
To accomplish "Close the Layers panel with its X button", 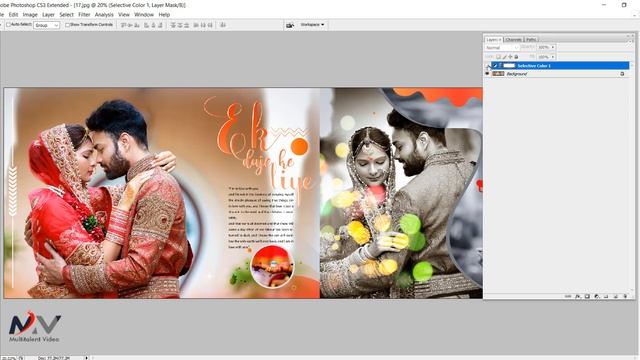I will click(633, 36).
